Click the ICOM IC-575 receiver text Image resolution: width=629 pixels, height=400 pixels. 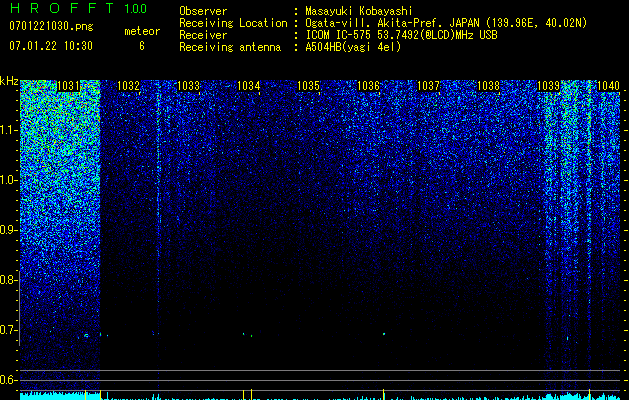tap(401, 35)
